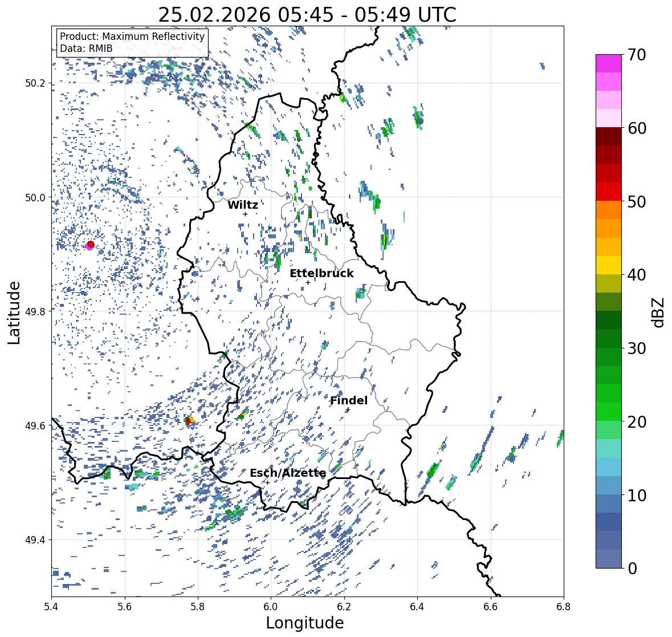Click the Ettelbruck plus-sign station marker
Image resolution: width=672 pixels, height=637 pixels.
[x=308, y=282]
